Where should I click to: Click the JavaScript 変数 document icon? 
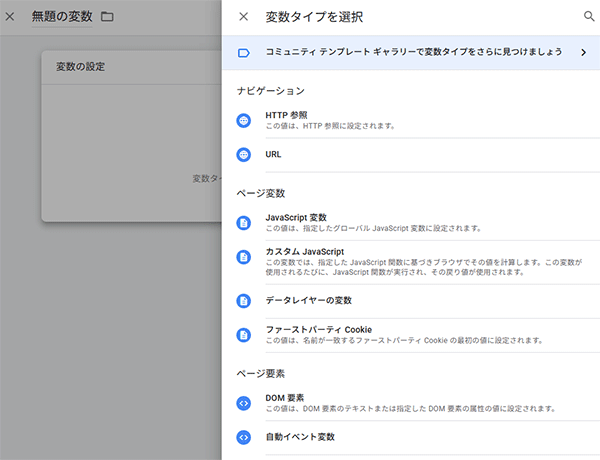243,223
